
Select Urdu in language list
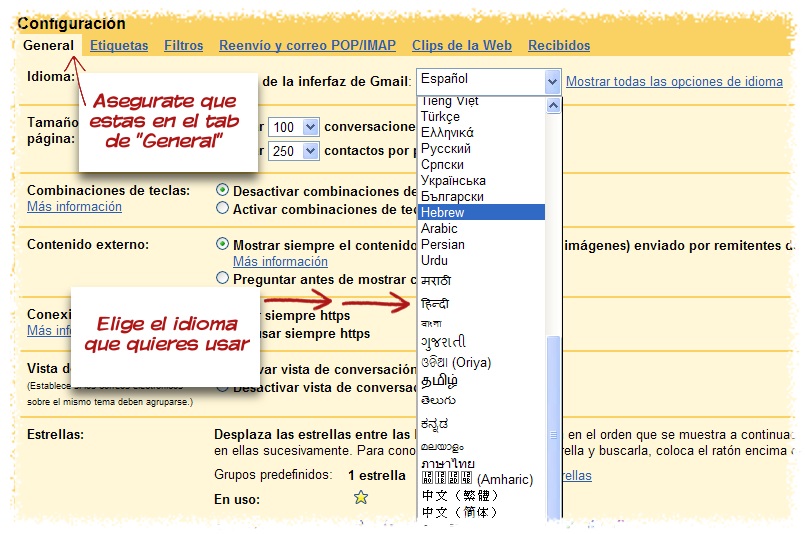pos(482,260)
